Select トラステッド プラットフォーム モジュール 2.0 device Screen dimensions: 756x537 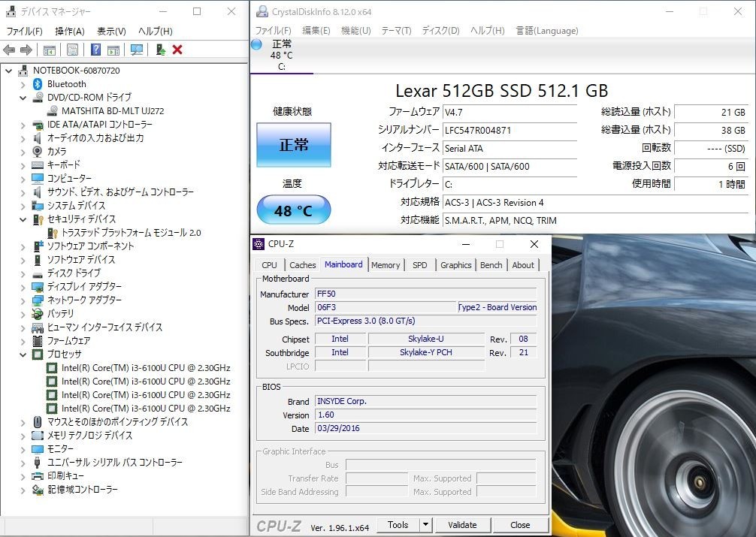(132, 232)
